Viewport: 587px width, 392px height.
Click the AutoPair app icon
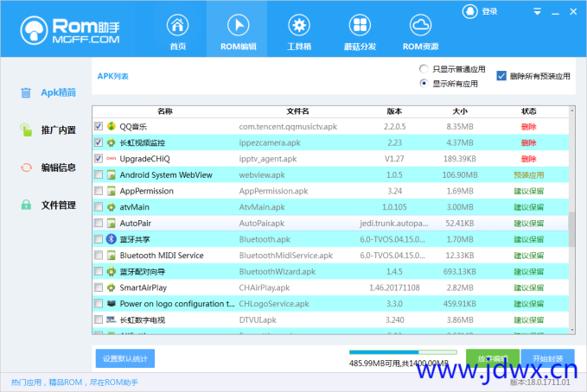(x=112, y=223)
